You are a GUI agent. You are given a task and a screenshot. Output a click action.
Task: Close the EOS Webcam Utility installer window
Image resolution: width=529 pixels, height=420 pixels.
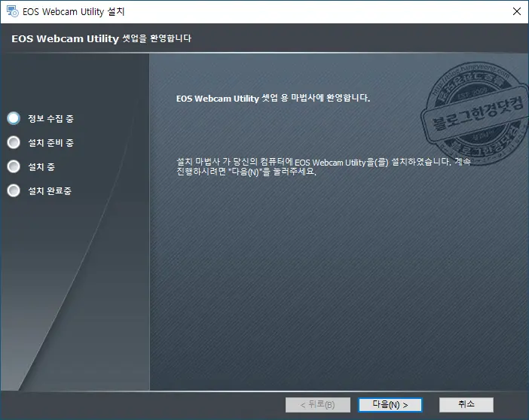click(x=516, y=11)
